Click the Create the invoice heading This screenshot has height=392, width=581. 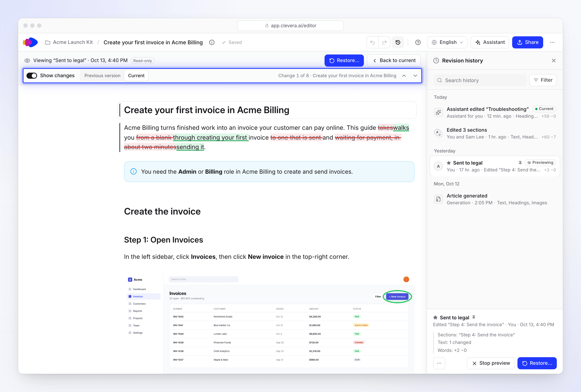click(162, 212)
